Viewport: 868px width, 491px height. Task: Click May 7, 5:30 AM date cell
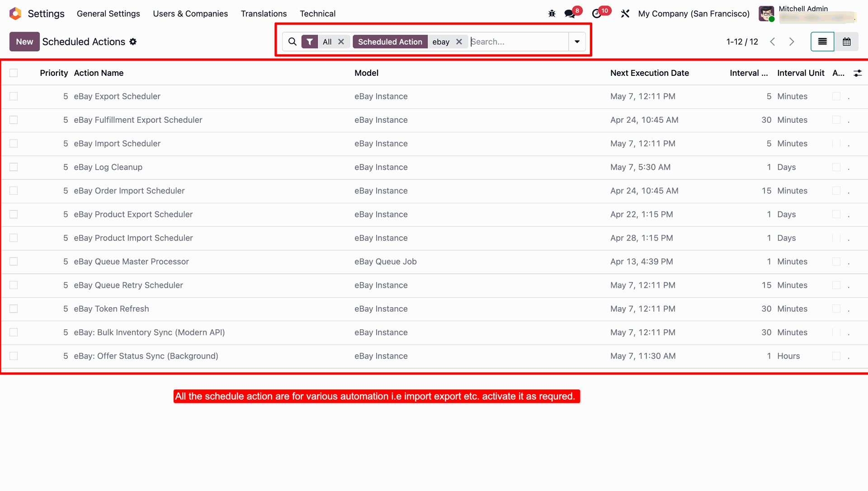pos(640,167)
